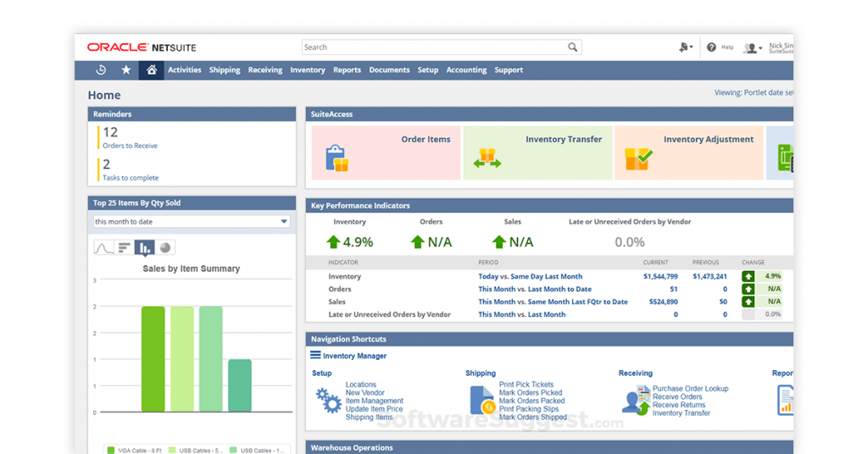
Task: Click the Help question mark icon
Action: pos(711,47)
